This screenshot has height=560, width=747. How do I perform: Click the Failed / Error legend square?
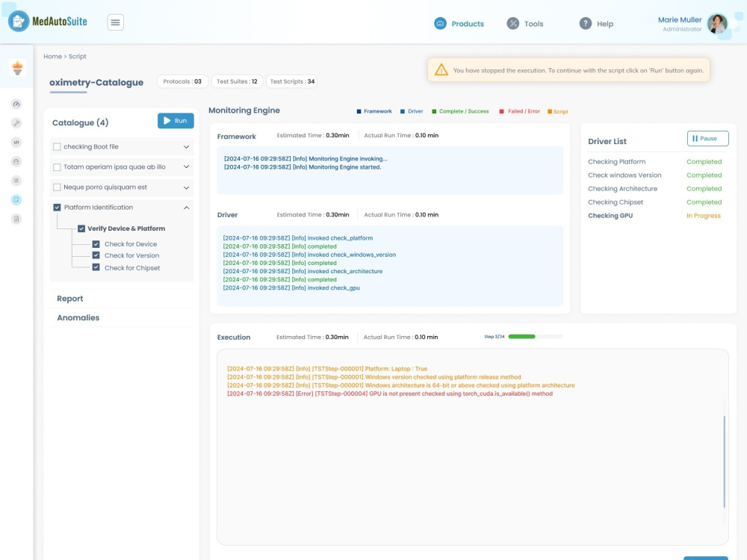(501, 111)
